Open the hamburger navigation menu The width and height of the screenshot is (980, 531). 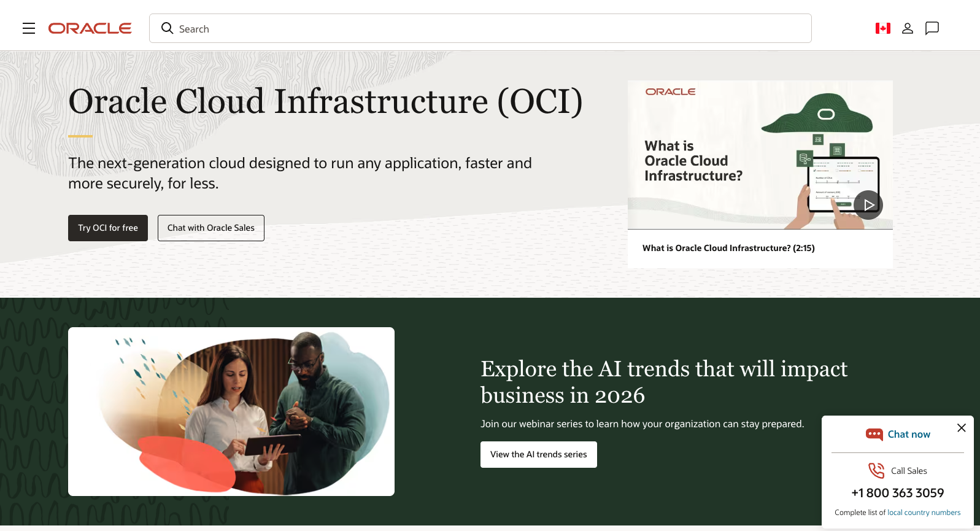(x=29, y=28)
